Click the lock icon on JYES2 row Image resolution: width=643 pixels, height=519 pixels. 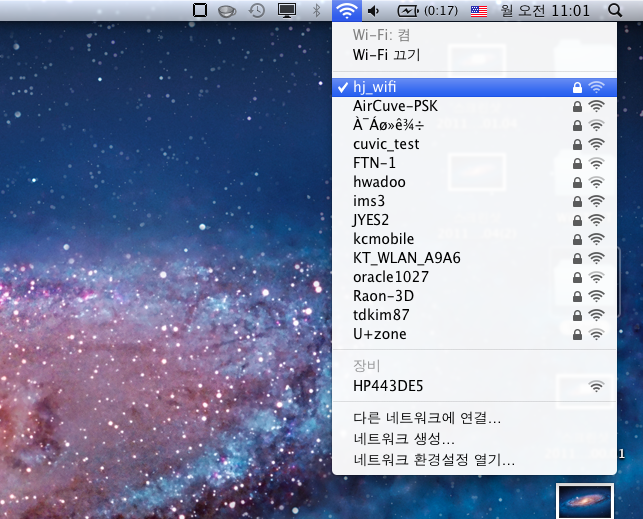click(577, 221)
